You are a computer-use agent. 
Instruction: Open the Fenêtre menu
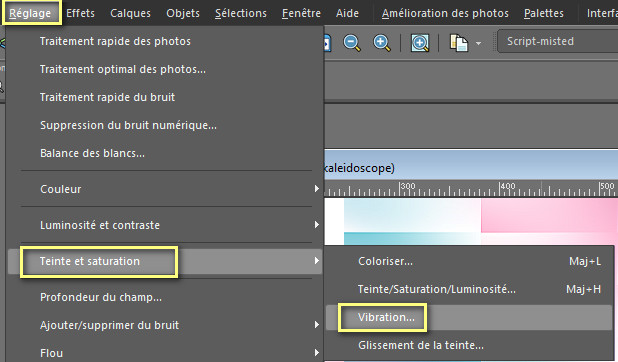point(301,13)
